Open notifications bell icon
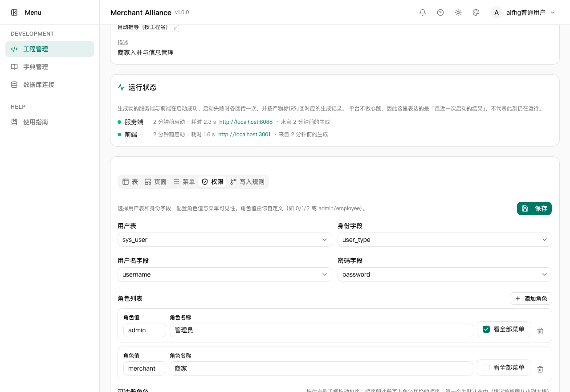Image resolution: width=570 pixels, height=392 pixels. 423,12
